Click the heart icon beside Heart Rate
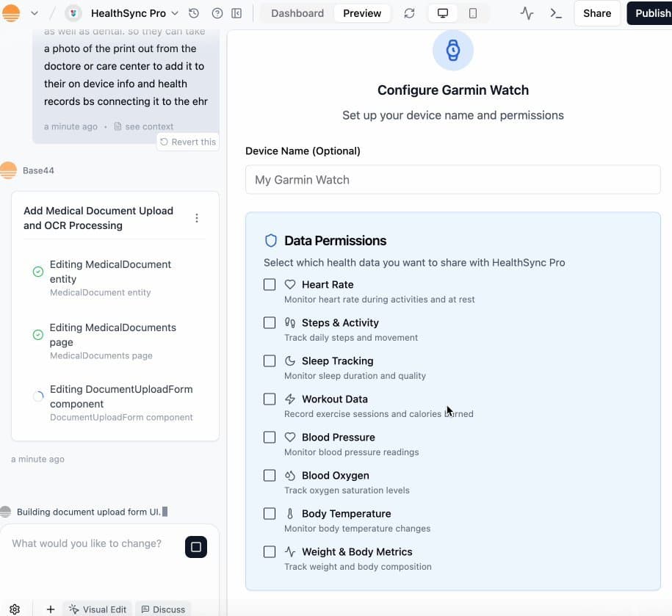This screenshot has height=616, width=672. pyautogui.click(x=290, y=284)
